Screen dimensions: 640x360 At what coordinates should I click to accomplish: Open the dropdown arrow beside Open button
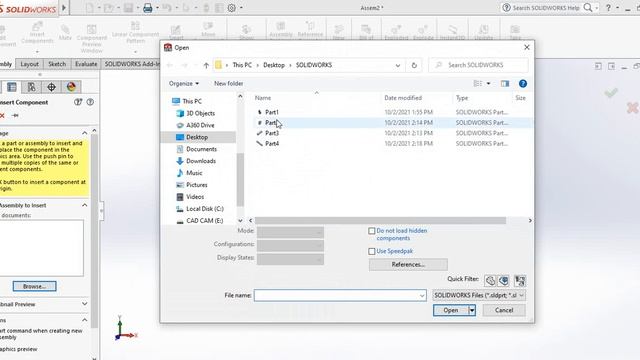coord(472,310)
